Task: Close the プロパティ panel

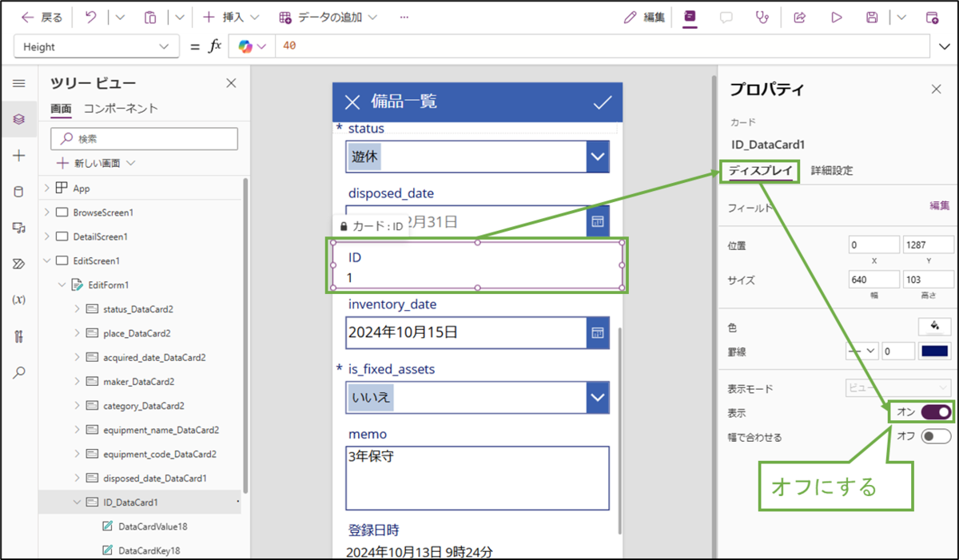Action: click(x=937, y=89)
